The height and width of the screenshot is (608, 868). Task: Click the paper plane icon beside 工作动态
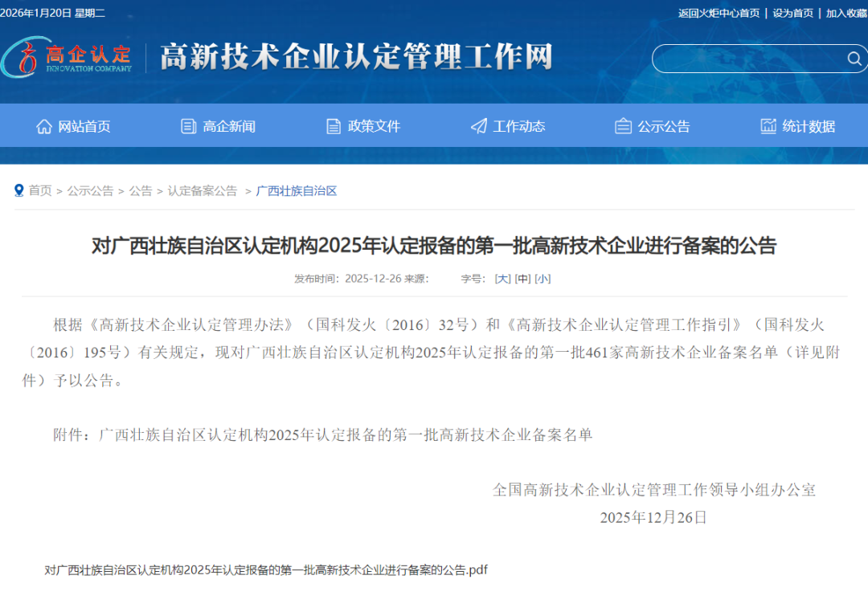(479, 126)
